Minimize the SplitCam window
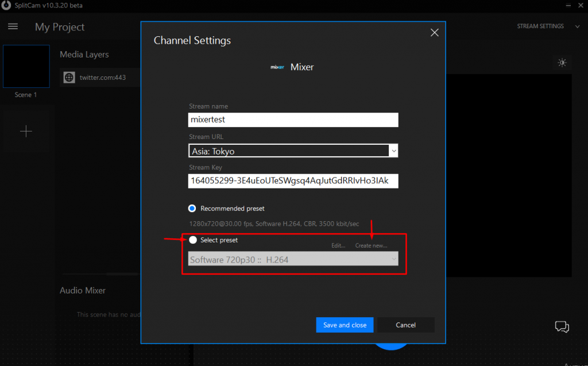Image resolution: width=588 pixels, height=366 pixels. coord(568,5)
